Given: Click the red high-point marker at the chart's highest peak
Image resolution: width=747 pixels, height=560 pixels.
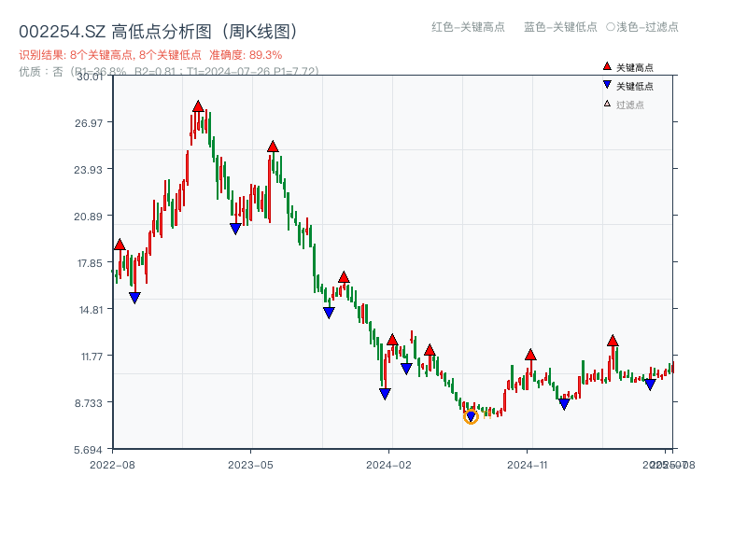Looking at the screenshot, I should 199,105.
